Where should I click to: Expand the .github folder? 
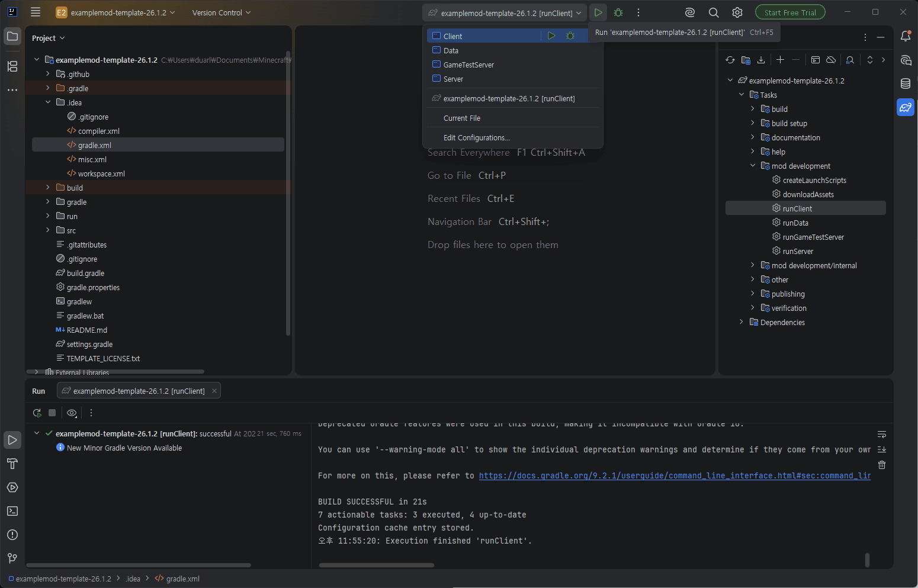(x=48, y=74)
